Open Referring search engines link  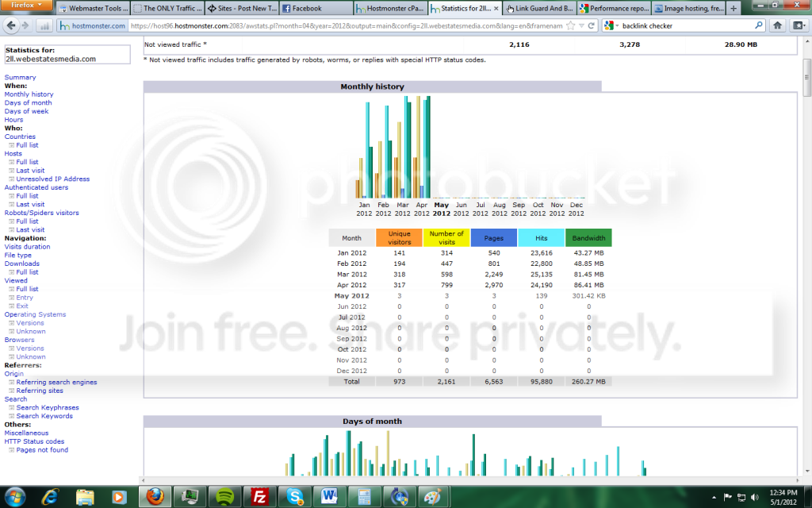(56, 382)
